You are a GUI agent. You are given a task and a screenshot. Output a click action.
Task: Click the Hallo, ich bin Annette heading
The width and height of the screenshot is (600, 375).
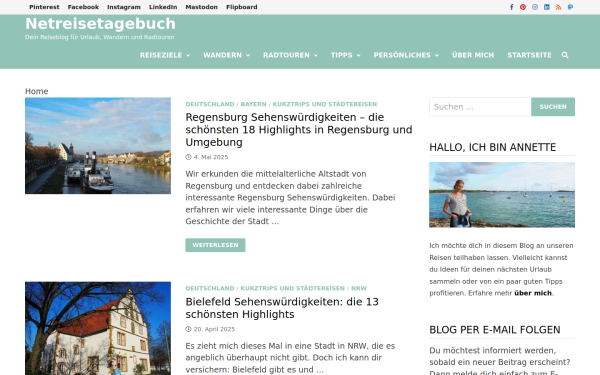click(492, 147)
